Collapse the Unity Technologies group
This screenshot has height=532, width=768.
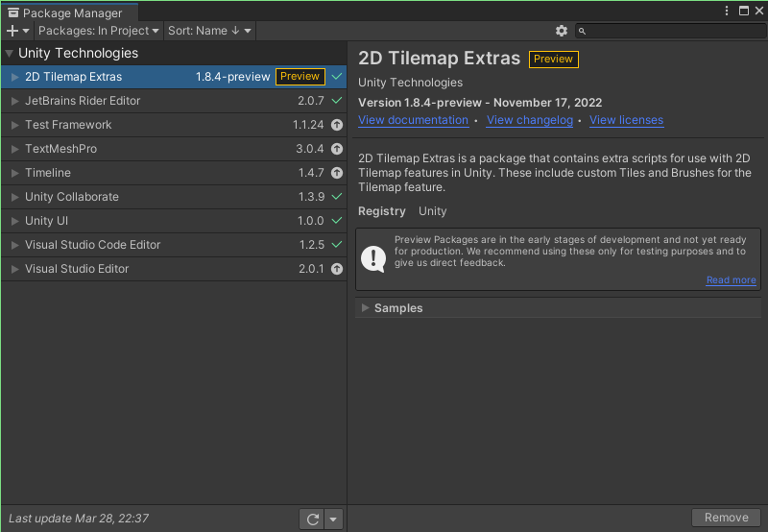pyautogui.click(x=9, y=54)
